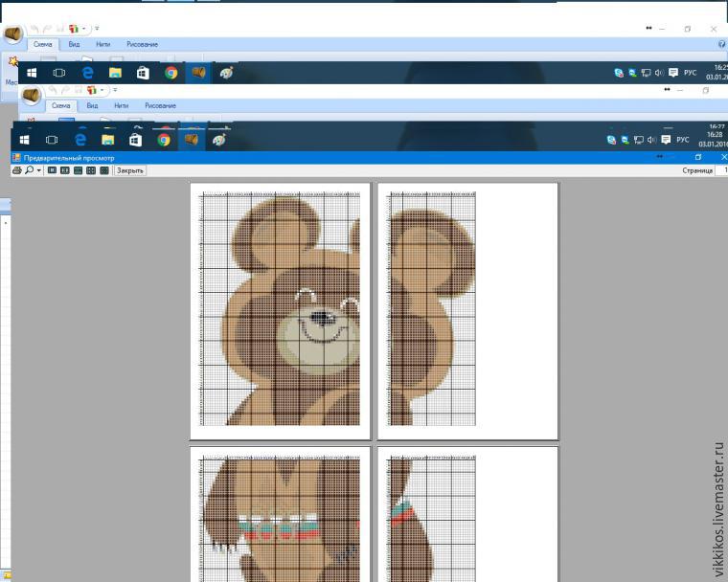The image size is (728, 582).
Task: Open the thimble app icon in the lower taskbar
Action: tap(192, 139)
